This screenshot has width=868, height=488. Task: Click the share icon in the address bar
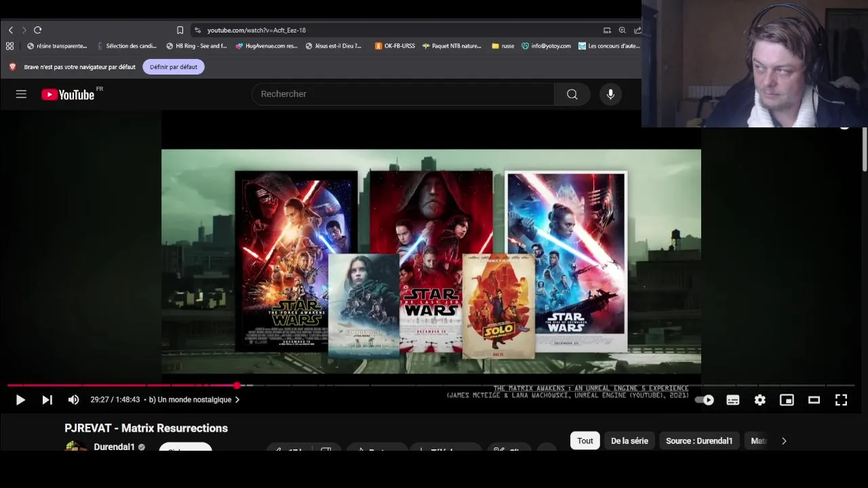[x=637, y=30]
